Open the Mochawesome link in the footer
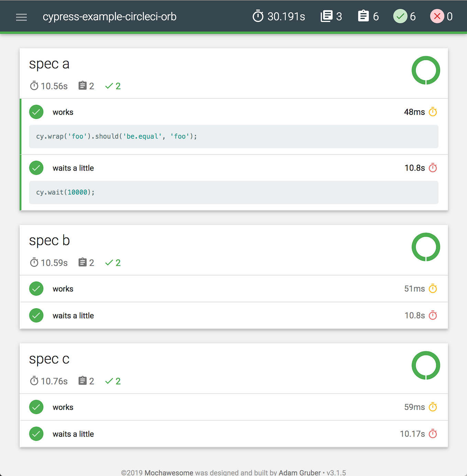 pyautogui.click(x=168, y=473)
